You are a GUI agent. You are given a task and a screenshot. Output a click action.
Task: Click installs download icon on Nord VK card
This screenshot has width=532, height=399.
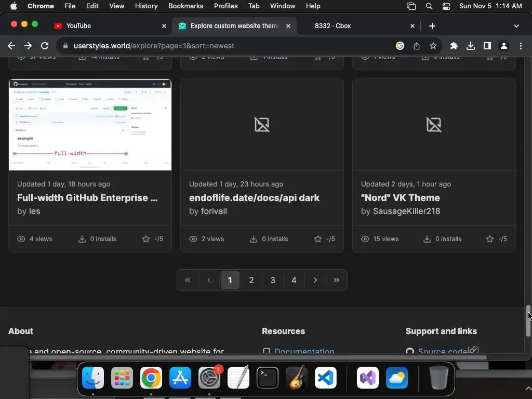427,239
